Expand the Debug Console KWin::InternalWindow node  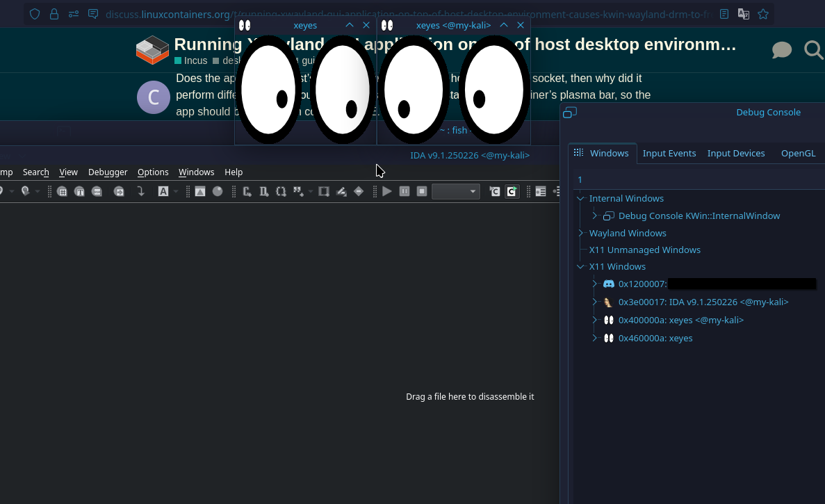point(594,216)
